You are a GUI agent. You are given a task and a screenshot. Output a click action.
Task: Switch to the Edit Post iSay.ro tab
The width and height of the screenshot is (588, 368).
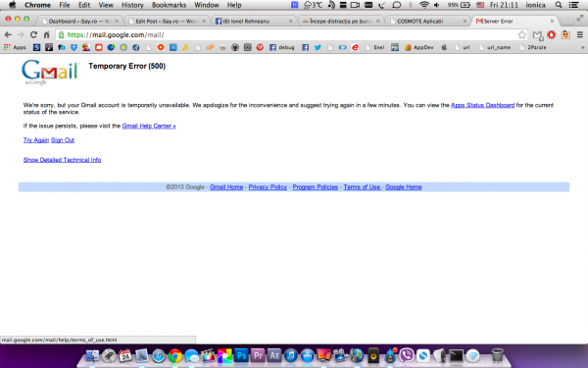pos(167,21)
